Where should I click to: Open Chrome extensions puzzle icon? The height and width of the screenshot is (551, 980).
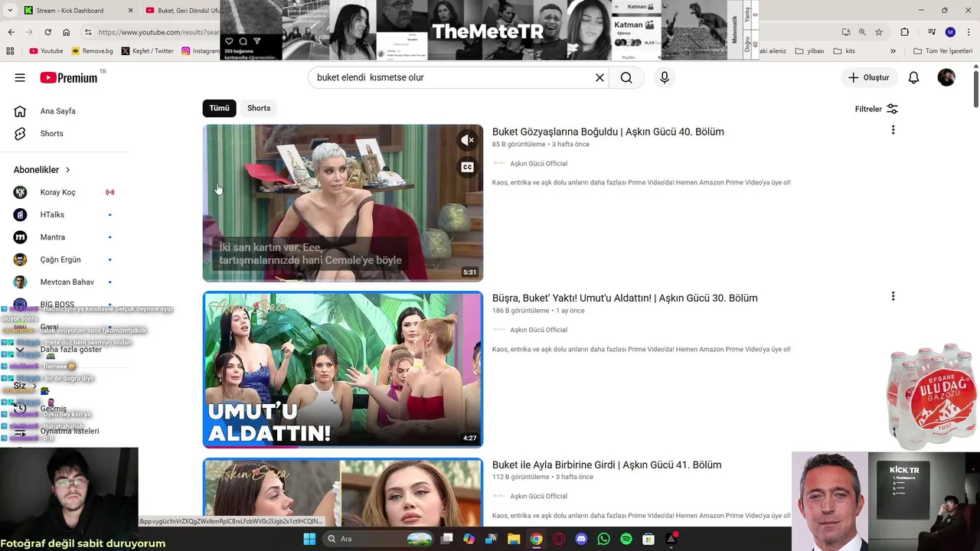pos(905,32)
